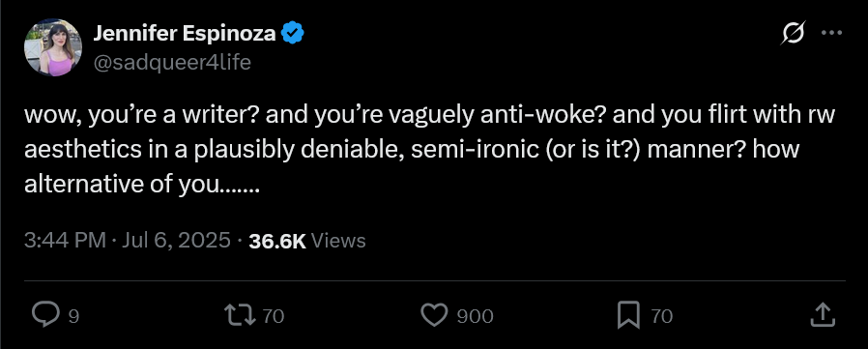
Task: Open the 3:44 PM timestamp link
Action: coord(65,241)
